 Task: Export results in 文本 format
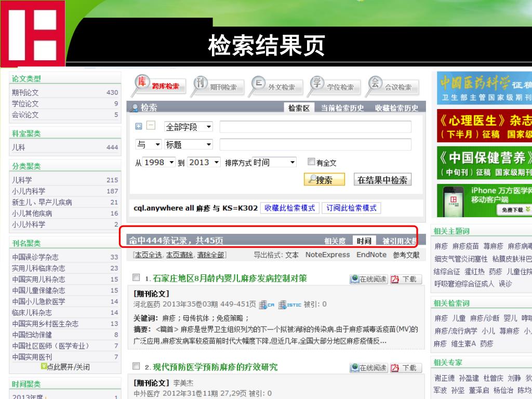[291, 255]
